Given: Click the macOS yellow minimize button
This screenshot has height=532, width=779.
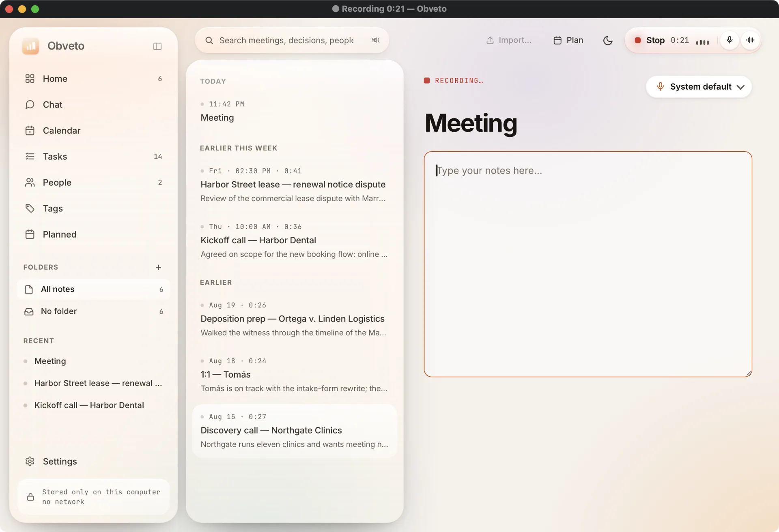Looking at the screenshot, I should click(x=22, y=9).
